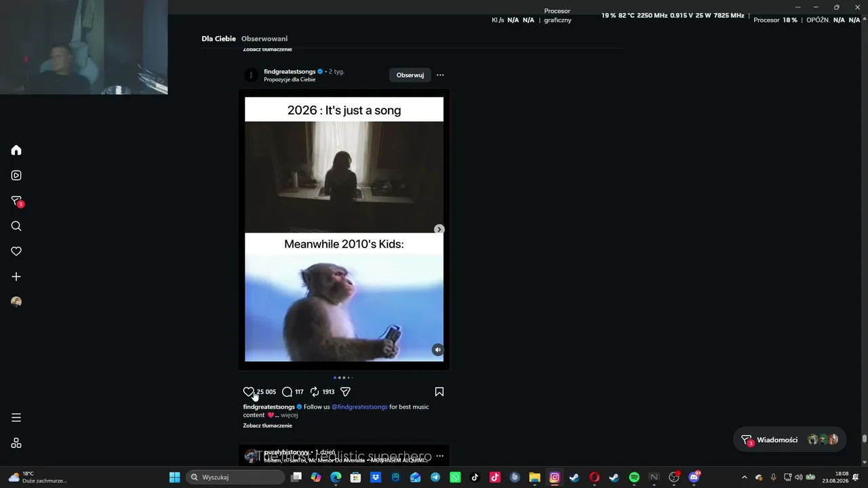The image size is (868, 488).
Task: Click the post timestamp 2 tyg.
Action: (x=336, y=71)
